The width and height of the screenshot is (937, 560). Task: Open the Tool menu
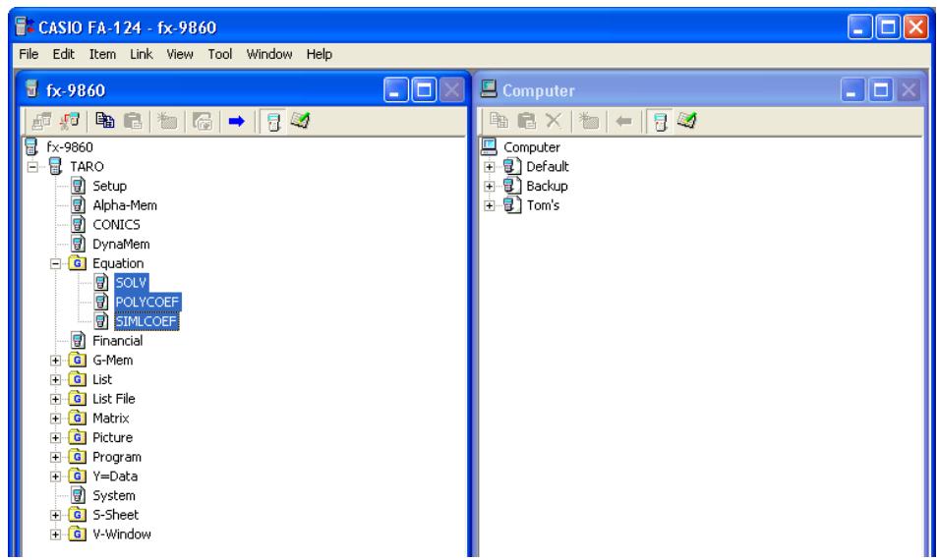pos(220,54)
